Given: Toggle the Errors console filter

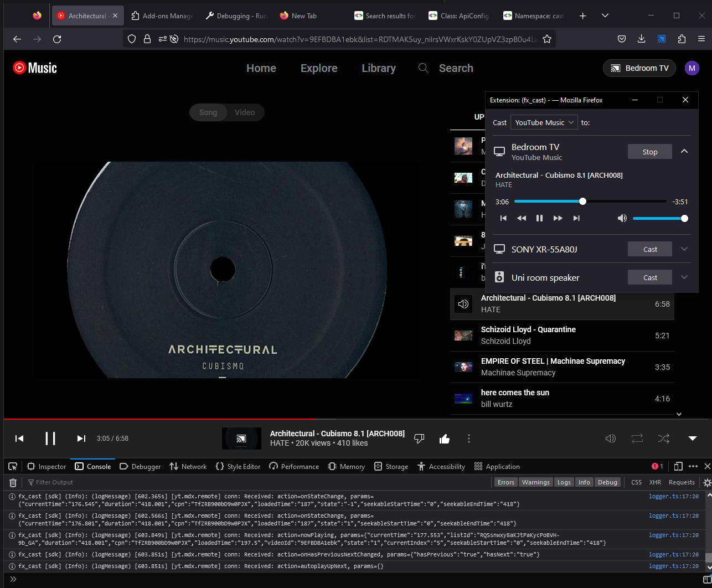Looking at the screenshot, I should coord(506,482).
